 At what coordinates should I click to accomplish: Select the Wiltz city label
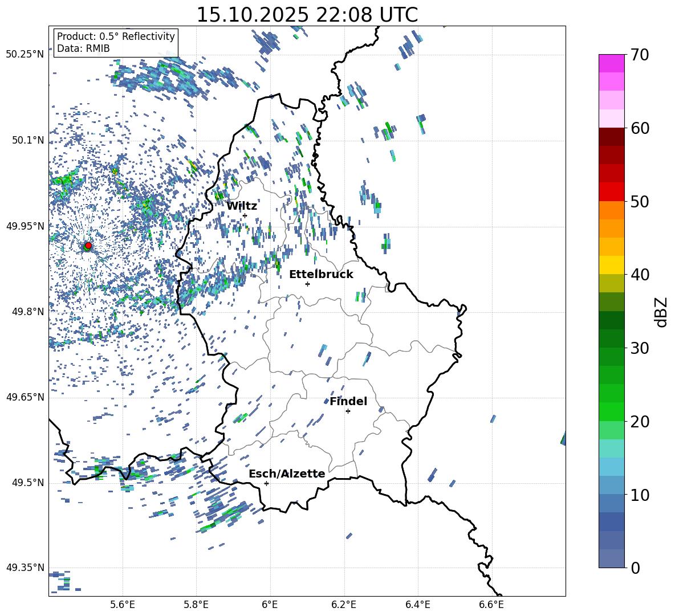(x=242, y=206)
